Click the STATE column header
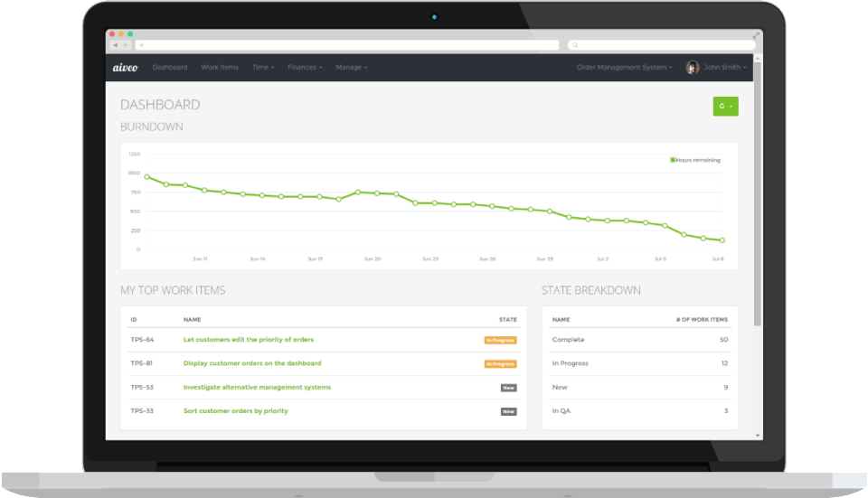The width and height of the screenshot is (868, 498). click(507, 320)
